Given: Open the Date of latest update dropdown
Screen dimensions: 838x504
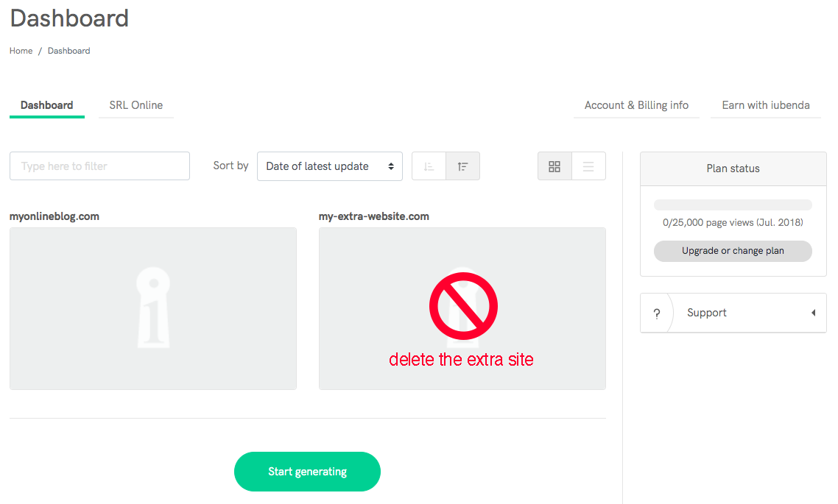Looking at the screenshot, I should pos(329,166).
